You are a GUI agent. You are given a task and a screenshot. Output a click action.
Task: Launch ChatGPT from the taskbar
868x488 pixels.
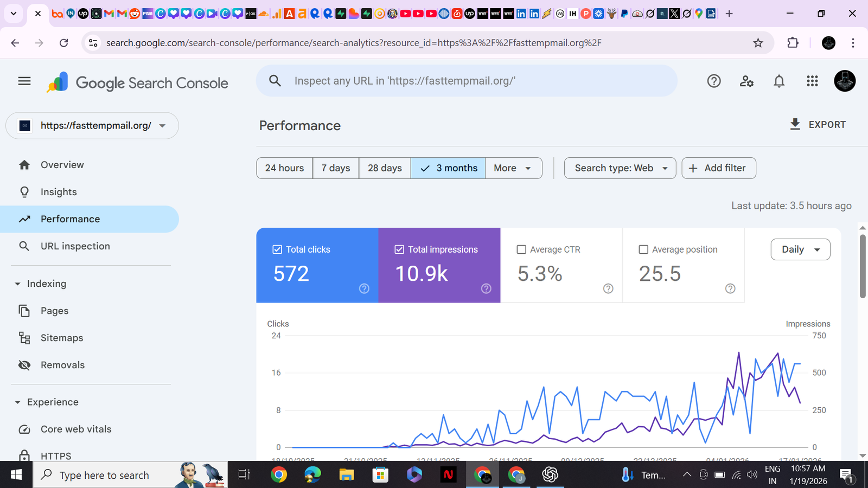pyautogui.click(x=550, y=474)
